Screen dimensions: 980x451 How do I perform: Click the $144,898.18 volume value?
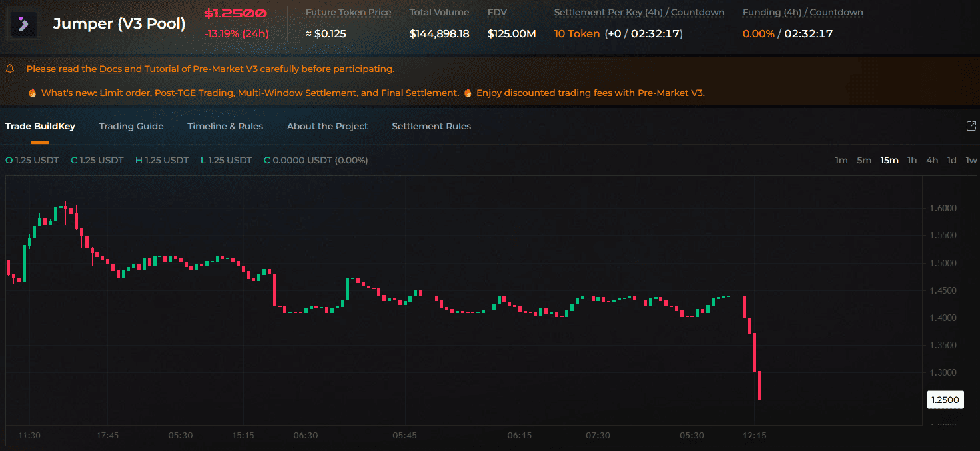pos(440,33)
